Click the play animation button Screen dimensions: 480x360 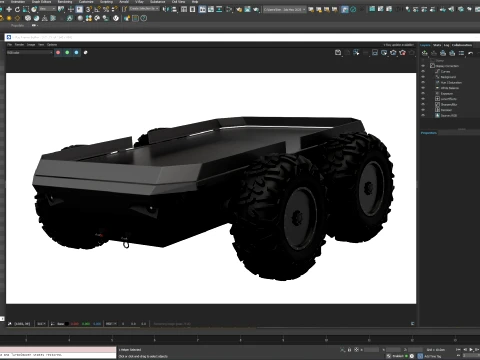pyautogui.click(x=471, y=349)
